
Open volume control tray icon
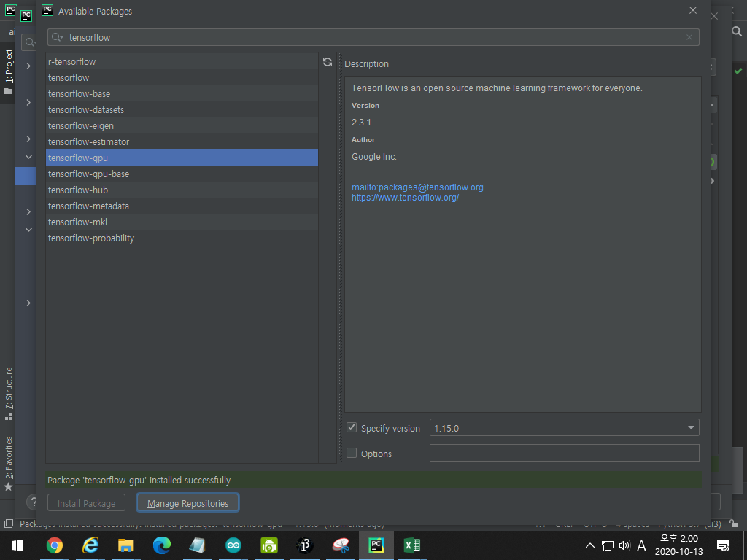click(624, 545)
